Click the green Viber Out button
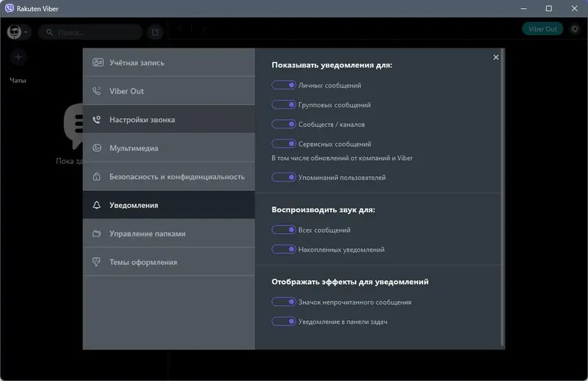Screen dimensions: 588x381 tap(542, 29)
